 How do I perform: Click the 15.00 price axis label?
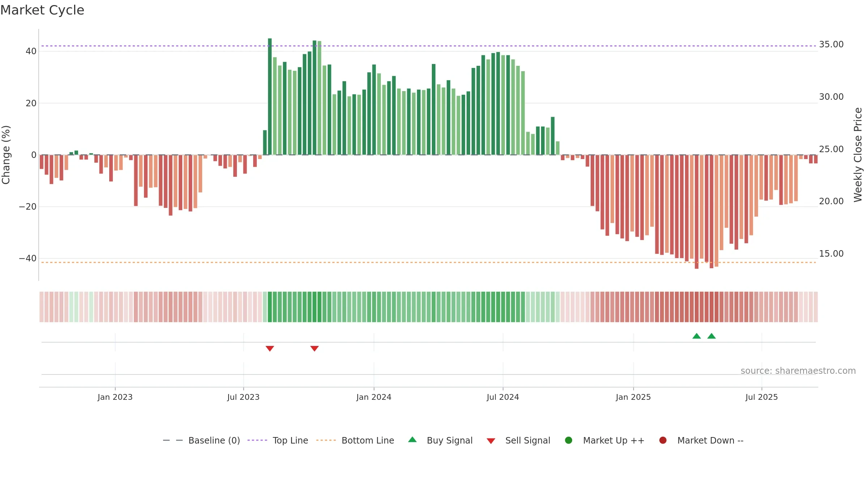click(831, 254)
